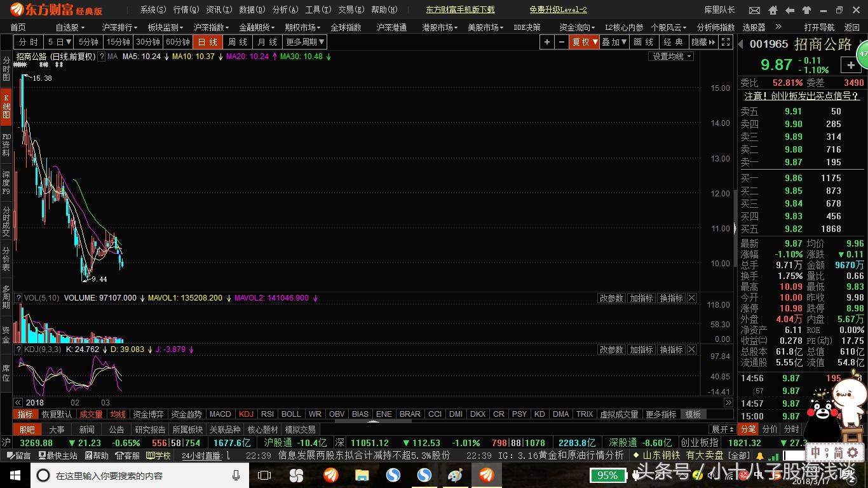Click 改参数 button in VOL panel
The image size is (868, 488).
click(611, 298)
